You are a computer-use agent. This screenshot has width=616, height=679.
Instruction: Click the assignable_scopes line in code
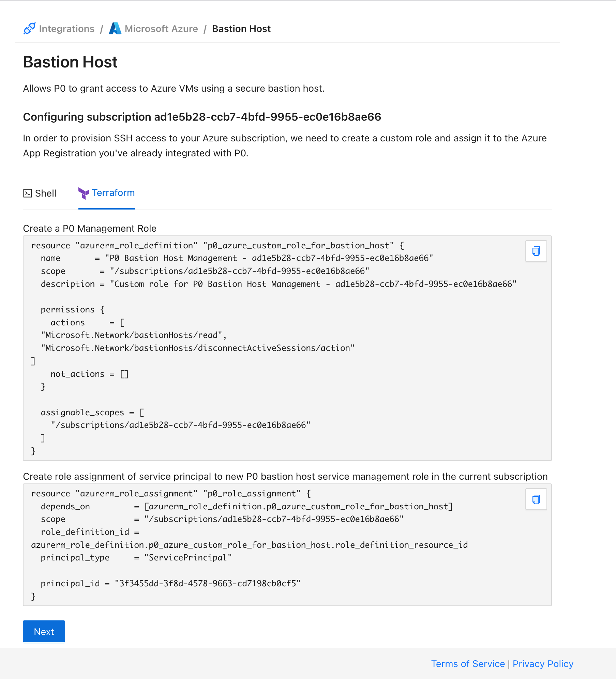[92, 412]
